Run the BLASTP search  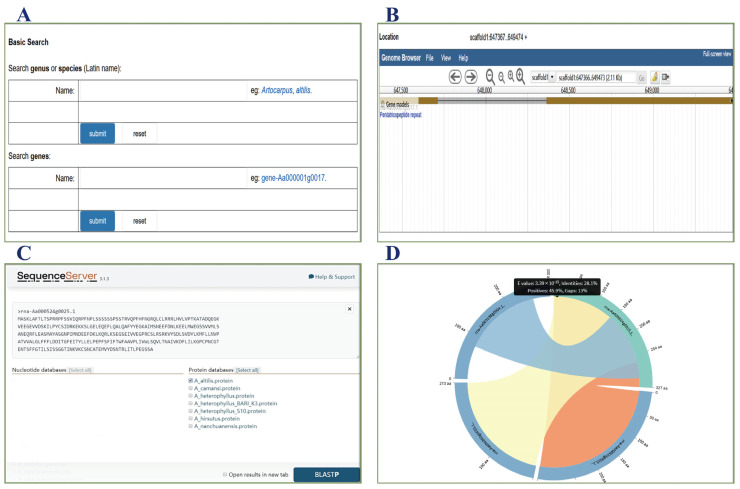(x=327, y=474)
